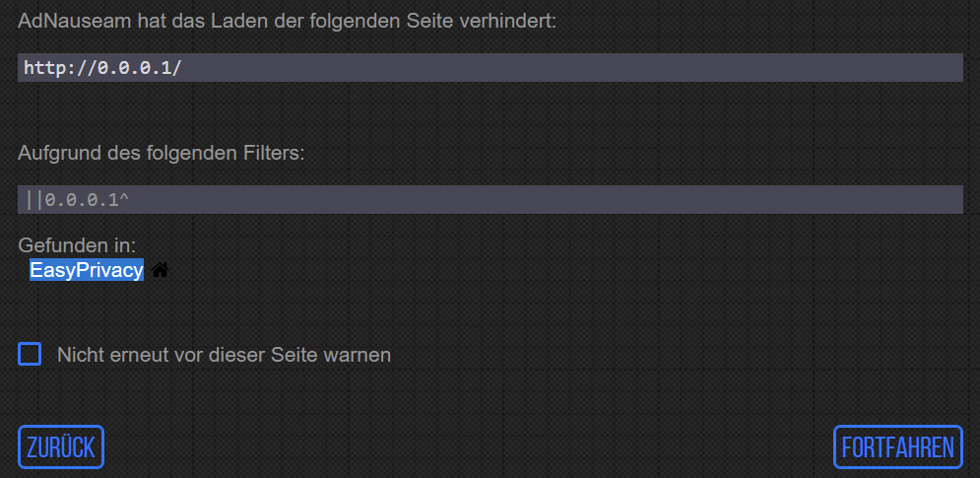Viewport: 980px width, 478px height.
Task: Open the EasyPrivacy list home page icon
Action: point(160,270)
